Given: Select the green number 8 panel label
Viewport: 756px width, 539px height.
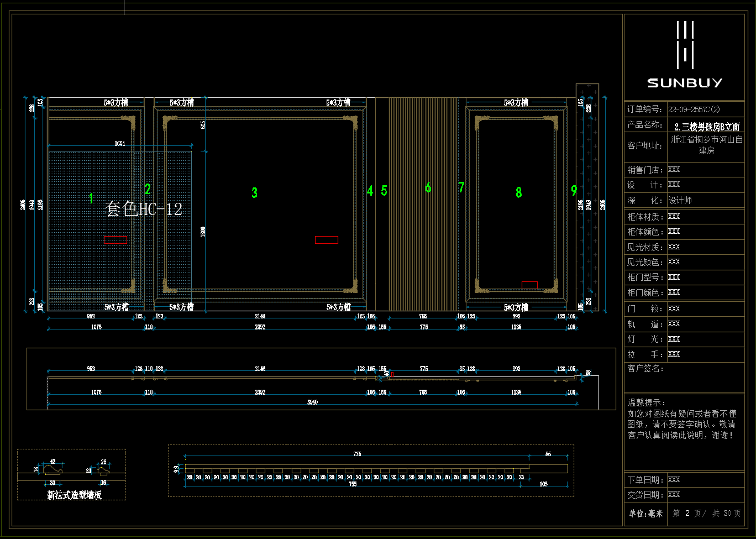Looking at the screenshot, I should coord(518,192).
